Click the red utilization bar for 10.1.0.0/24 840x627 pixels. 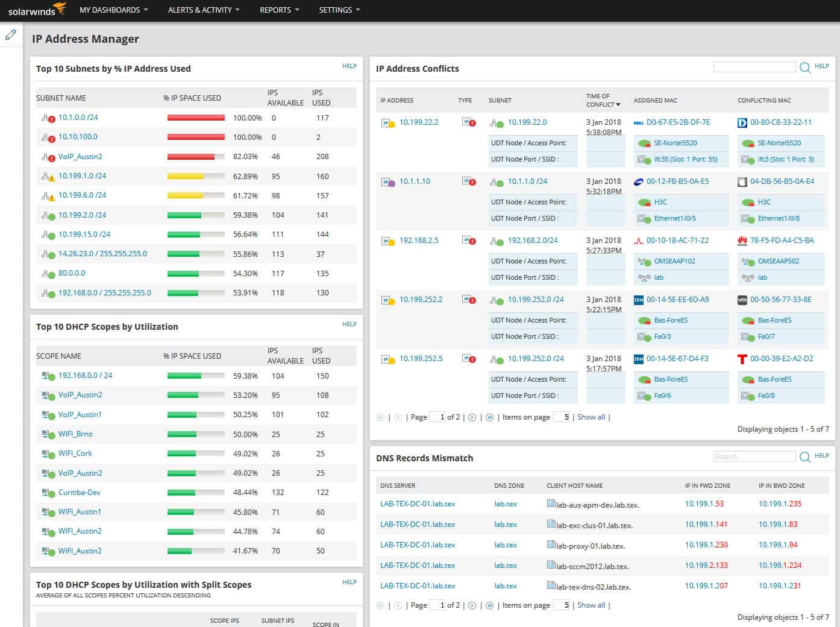pos(196,118)
